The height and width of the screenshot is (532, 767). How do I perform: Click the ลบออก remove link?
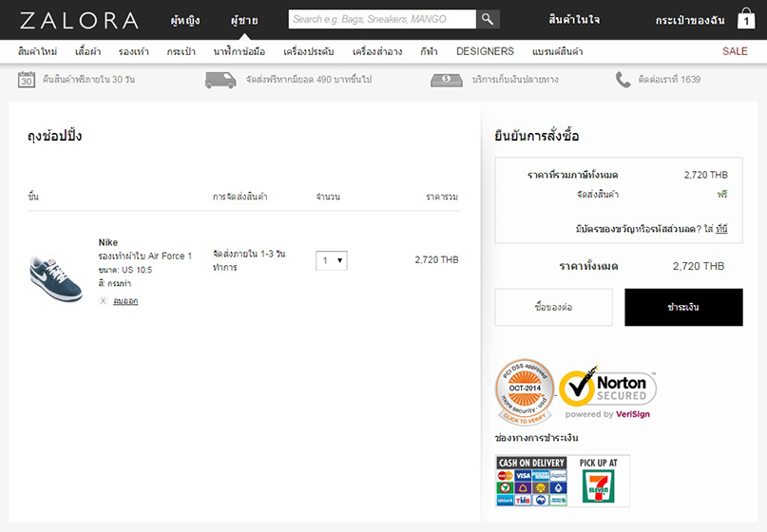tap(125, 301)
